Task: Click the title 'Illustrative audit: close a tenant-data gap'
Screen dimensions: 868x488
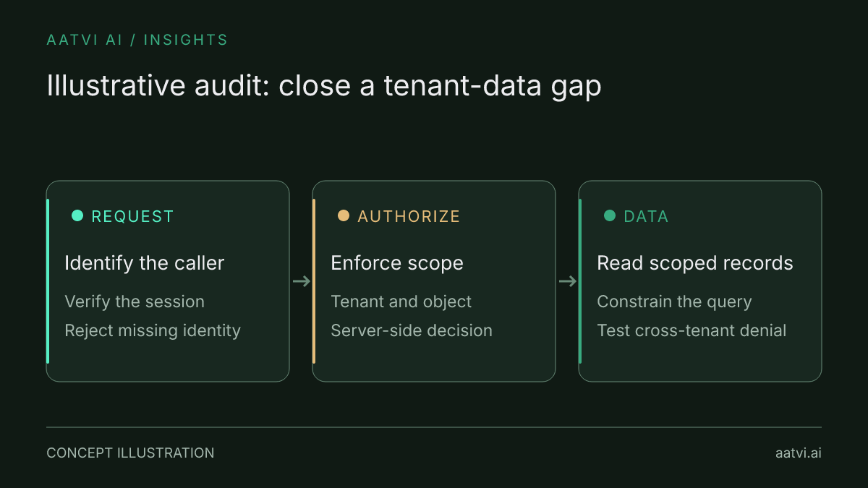Action: [x=324, y=87]
